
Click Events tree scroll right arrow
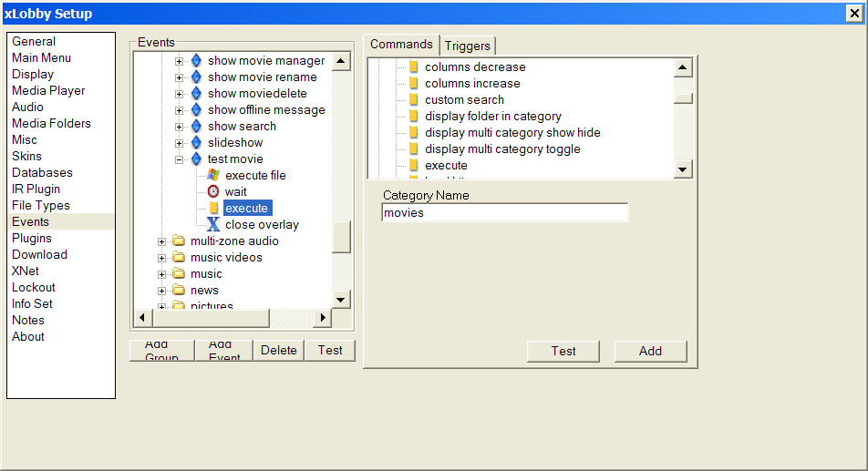322,317
